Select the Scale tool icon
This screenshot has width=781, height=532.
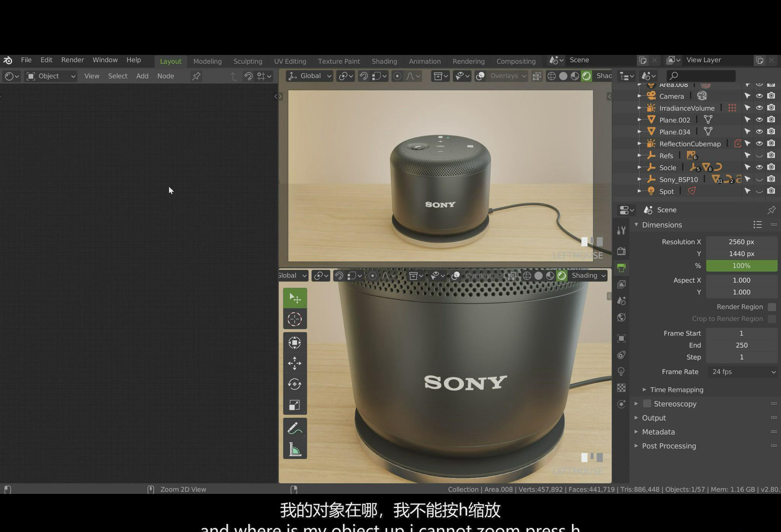[295, 405]
